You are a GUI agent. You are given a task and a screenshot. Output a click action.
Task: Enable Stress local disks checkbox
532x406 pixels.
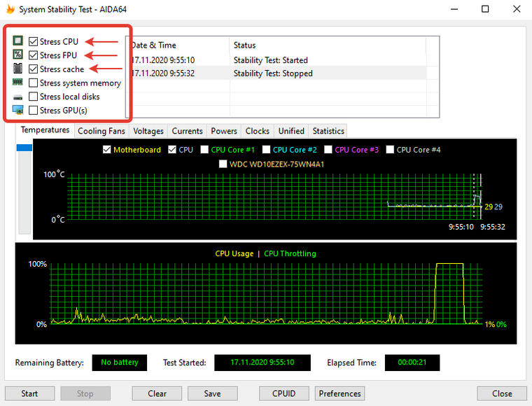click(x=34, y=97)
